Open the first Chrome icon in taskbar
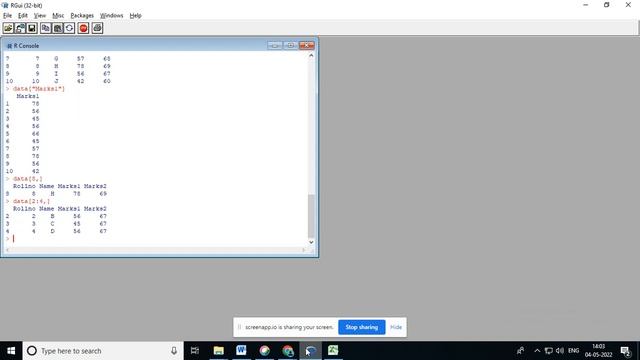The image size is (640, 360). [x=264, y=351]
